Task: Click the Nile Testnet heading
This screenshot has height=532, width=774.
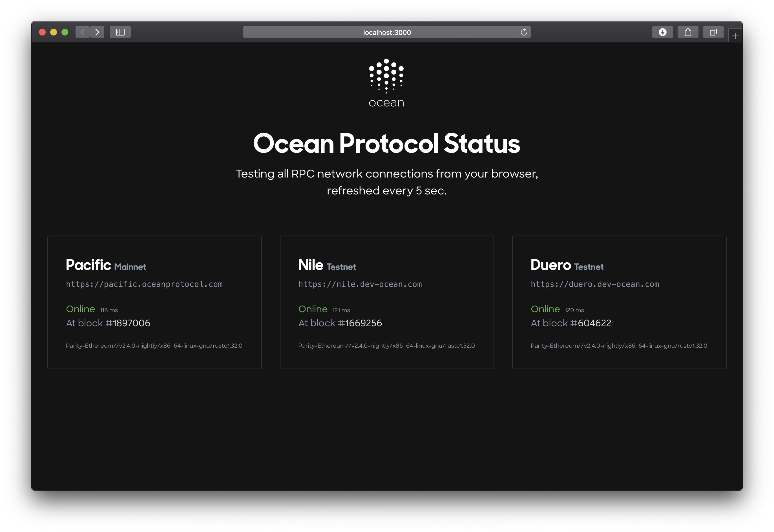Action: pos(327,265)
